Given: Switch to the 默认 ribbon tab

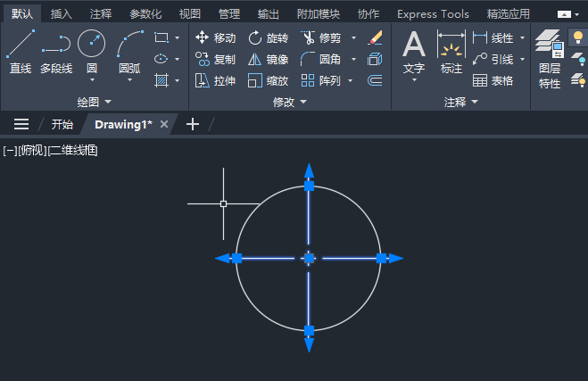Looking at the screenshot, I should [22, 14].
